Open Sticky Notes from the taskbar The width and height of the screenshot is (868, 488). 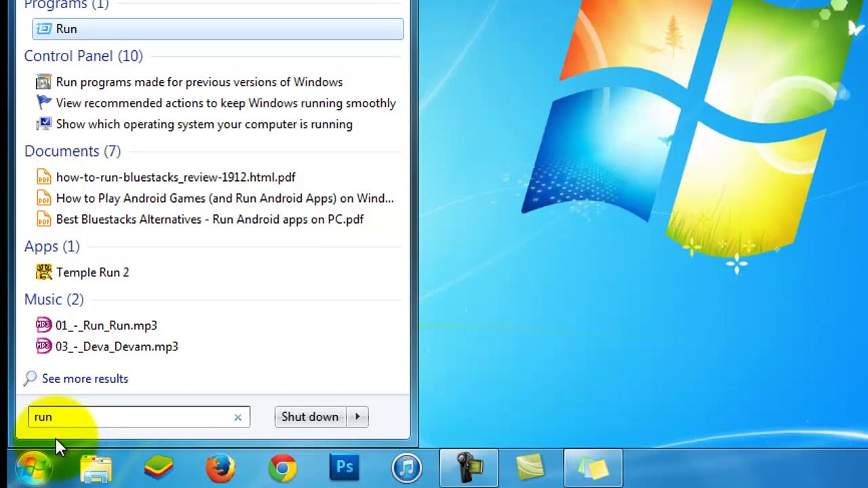[x=593, y=468]
